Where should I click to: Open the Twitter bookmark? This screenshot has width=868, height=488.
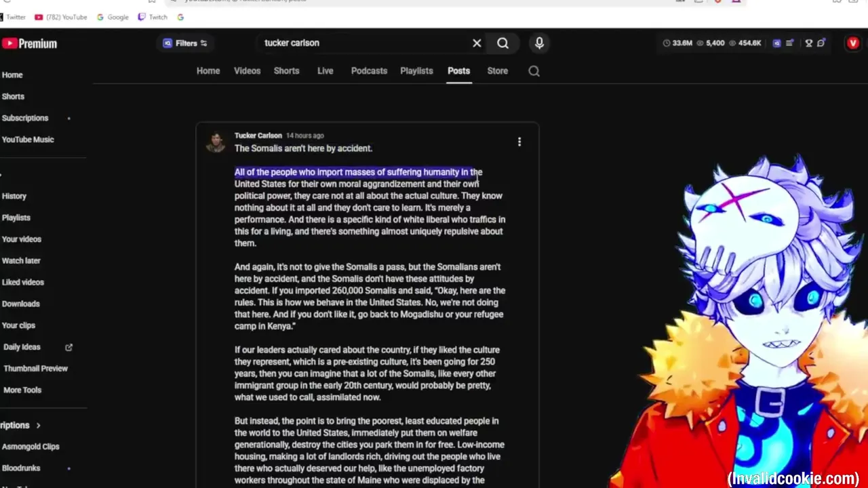click(x=12, y=17)
